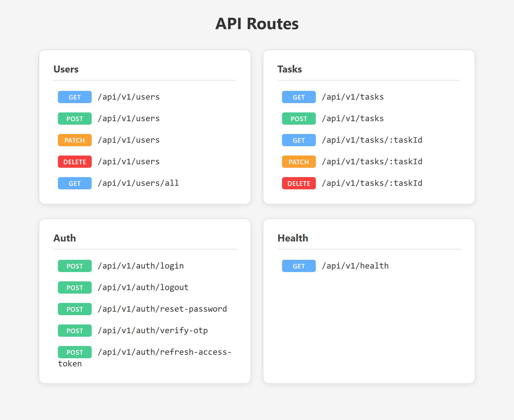Click the /api/v1/tasks path next to POST
Image resolution: width=514 pixels, height=420 pixels.
click(x=353, y=119)
